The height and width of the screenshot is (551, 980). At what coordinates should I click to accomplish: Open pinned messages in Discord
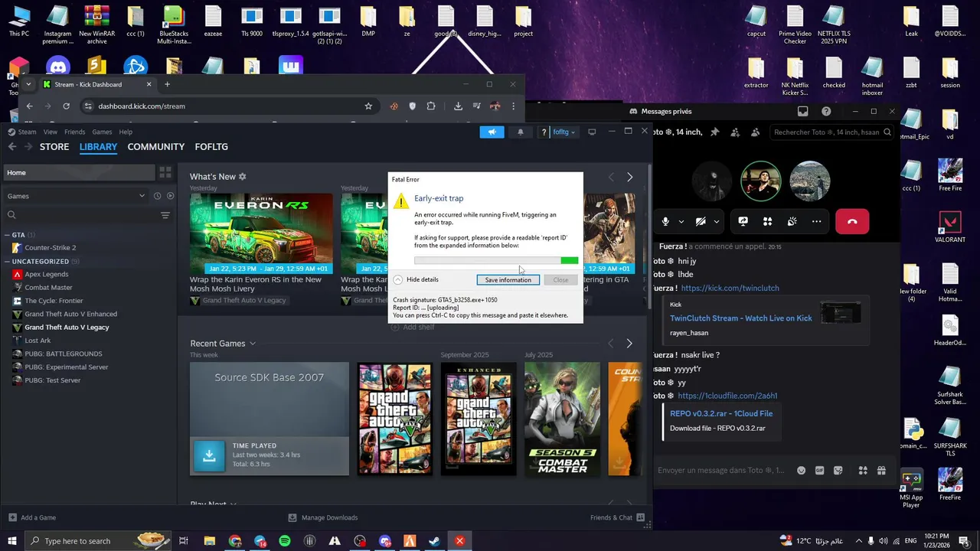(714, 132)
